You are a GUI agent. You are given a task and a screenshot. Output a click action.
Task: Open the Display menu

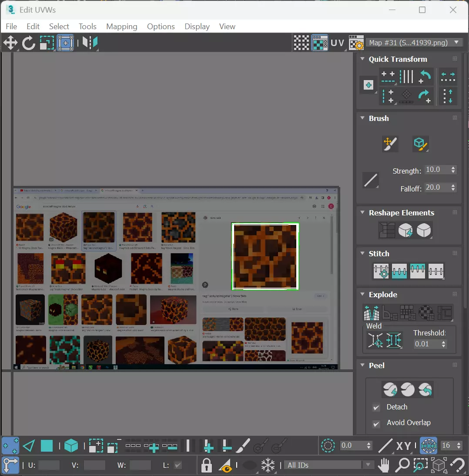tap(197, 27)
